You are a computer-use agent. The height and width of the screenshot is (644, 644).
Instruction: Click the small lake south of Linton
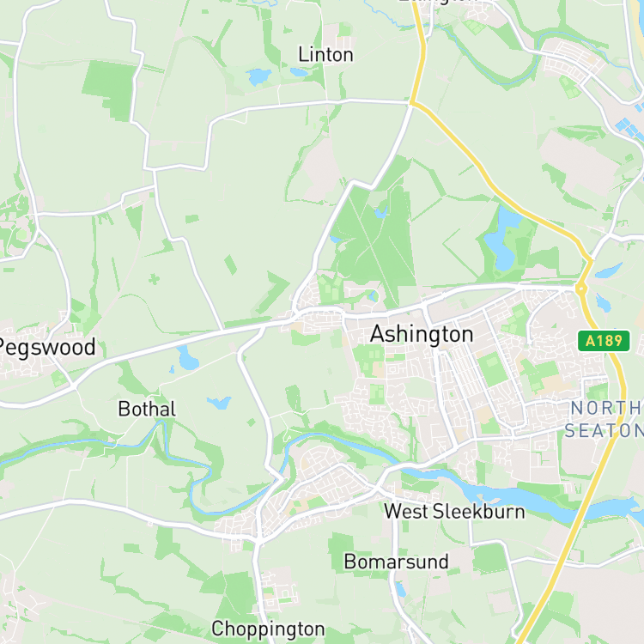pos(258,76)
